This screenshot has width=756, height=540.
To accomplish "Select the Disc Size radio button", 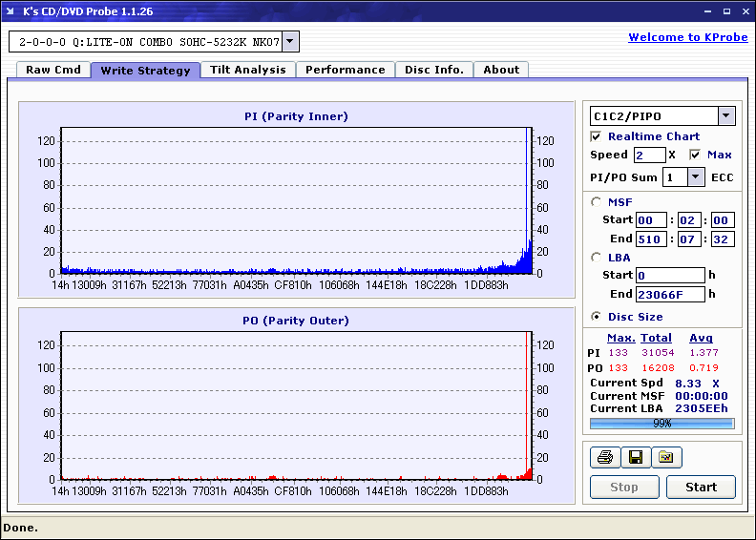I will pos(597,317).
